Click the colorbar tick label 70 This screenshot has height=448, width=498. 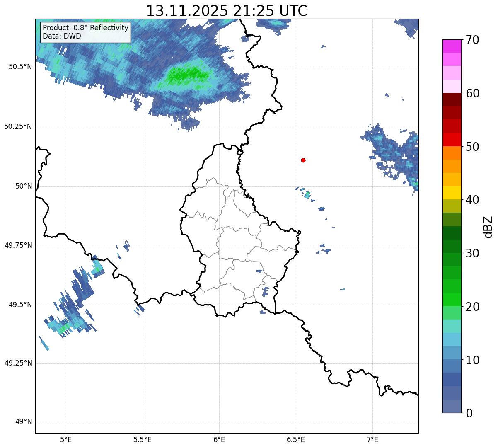(x=472, y=40)
